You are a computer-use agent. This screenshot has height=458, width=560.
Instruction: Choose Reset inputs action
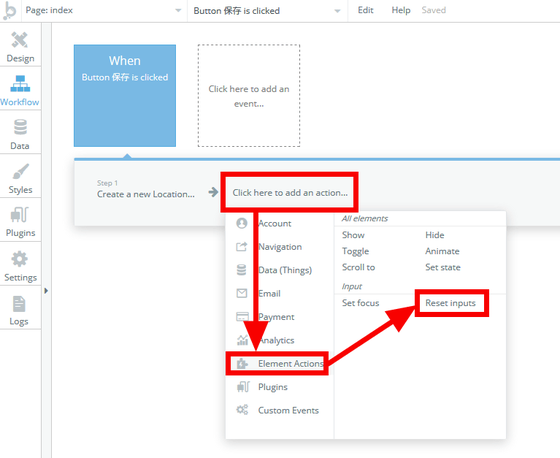coord(450,303)
